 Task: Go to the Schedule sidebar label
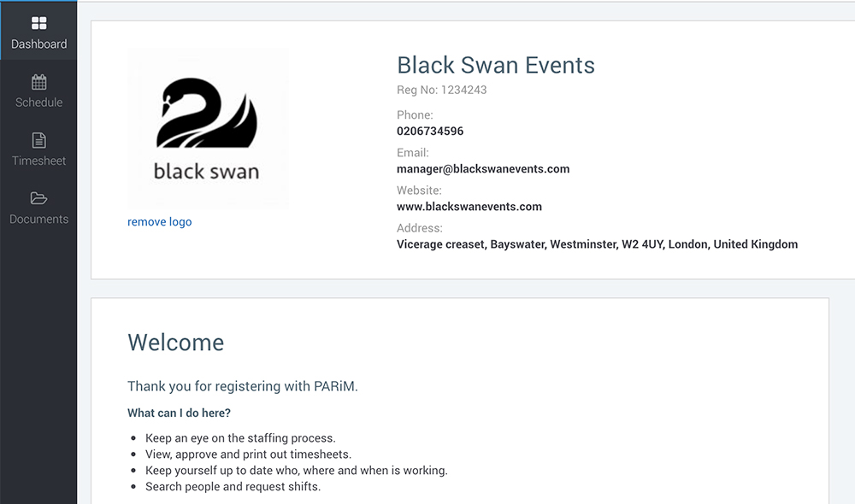point(38,103)
